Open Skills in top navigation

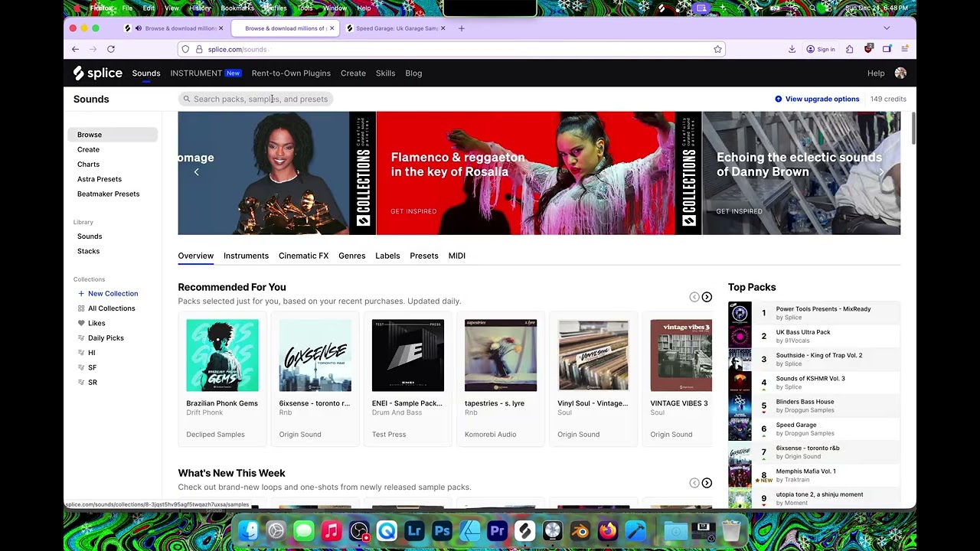385,73
